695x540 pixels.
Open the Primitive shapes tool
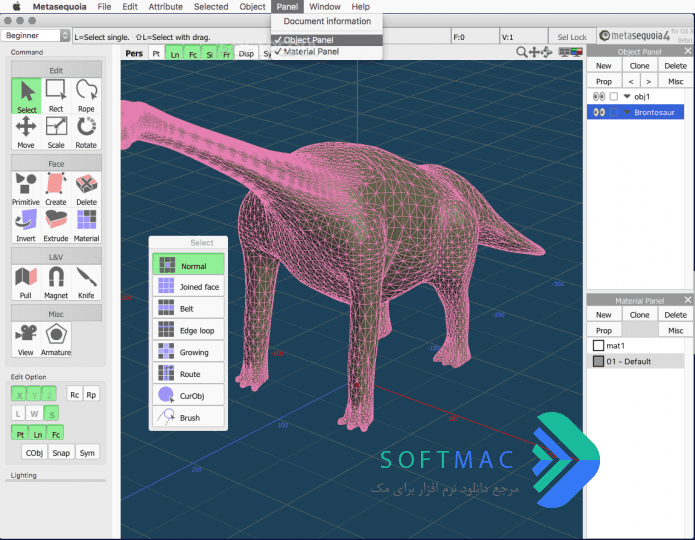[x=26, y=189]
